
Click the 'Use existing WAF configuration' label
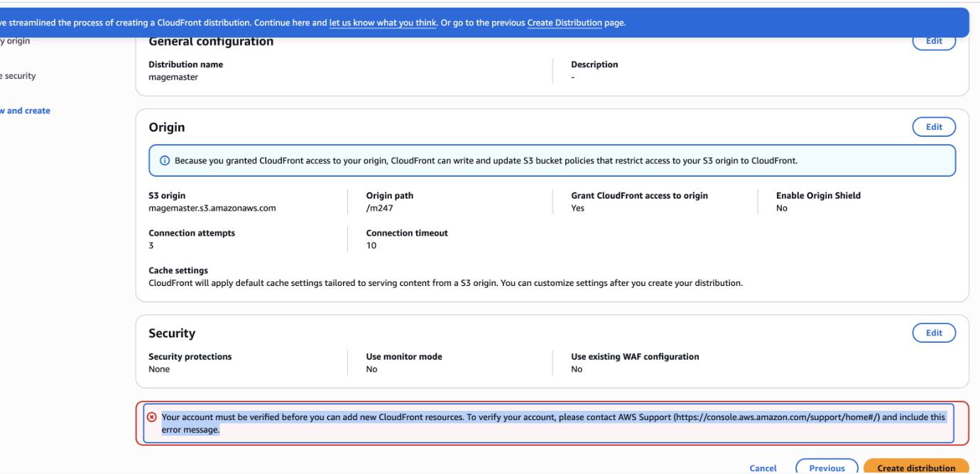click(635, 357)
